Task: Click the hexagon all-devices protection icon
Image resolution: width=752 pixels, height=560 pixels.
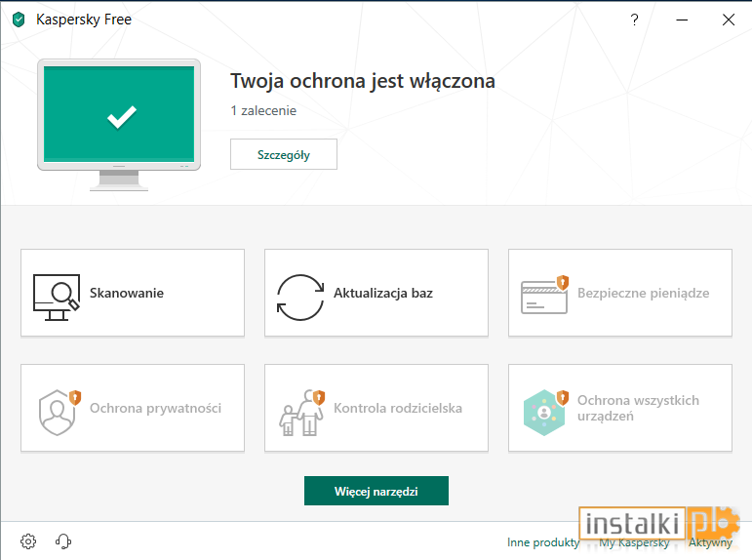Action: pos(545,413)
